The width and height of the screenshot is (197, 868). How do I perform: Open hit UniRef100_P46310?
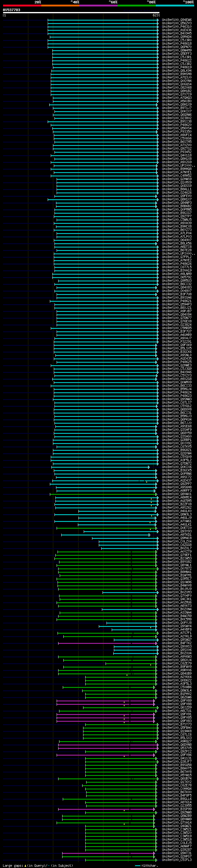click(177, 26)
